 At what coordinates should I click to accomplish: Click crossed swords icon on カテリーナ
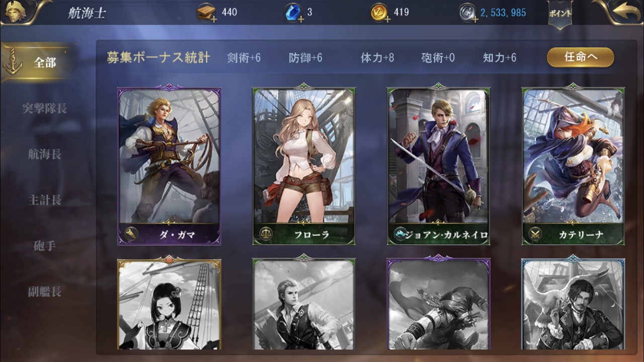click(535, 234)
